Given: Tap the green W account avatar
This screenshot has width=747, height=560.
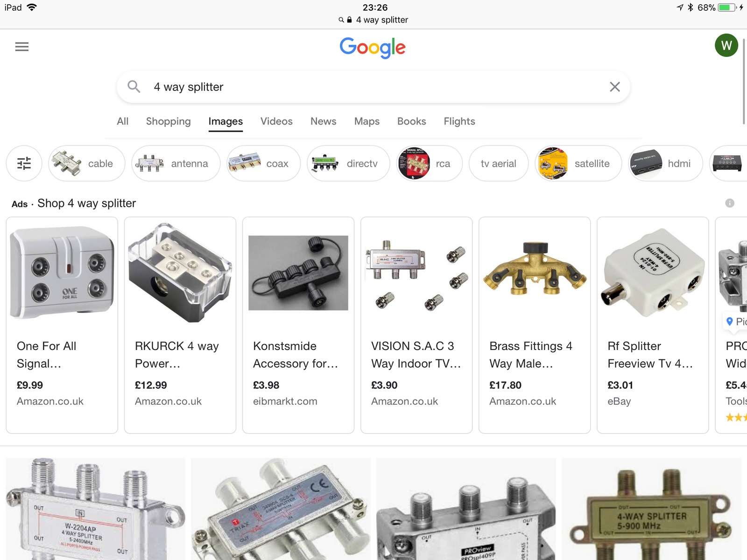Looking at the screenshot, I should click(726, 45).
